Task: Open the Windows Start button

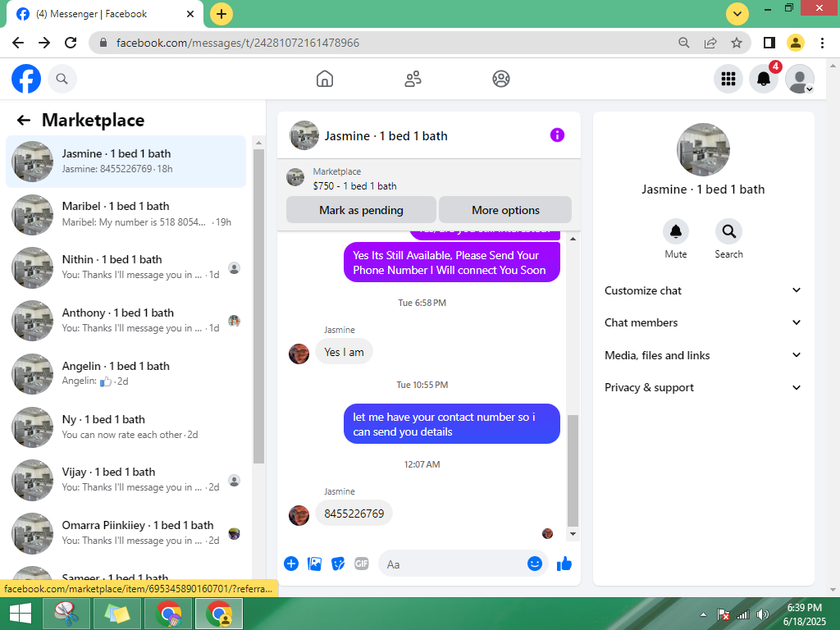Action: (x=21, y=614)
